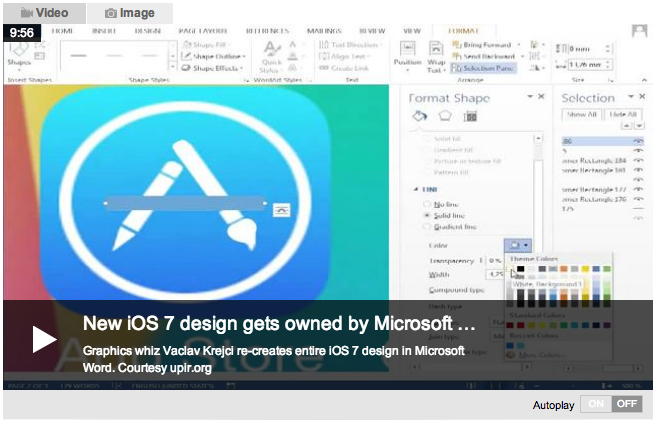Turn Autoplay OFF
This screenshot has height=424, width=656.
pos(626,404)
